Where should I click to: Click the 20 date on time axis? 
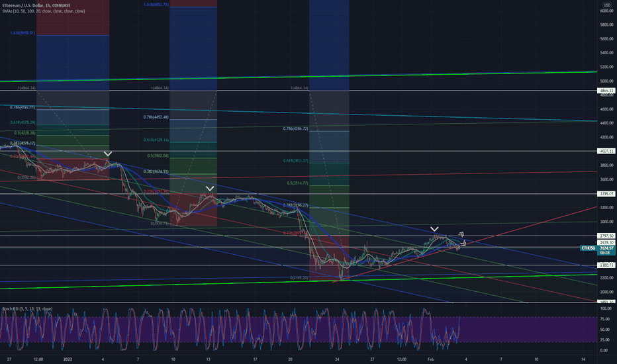click(290, 359)
